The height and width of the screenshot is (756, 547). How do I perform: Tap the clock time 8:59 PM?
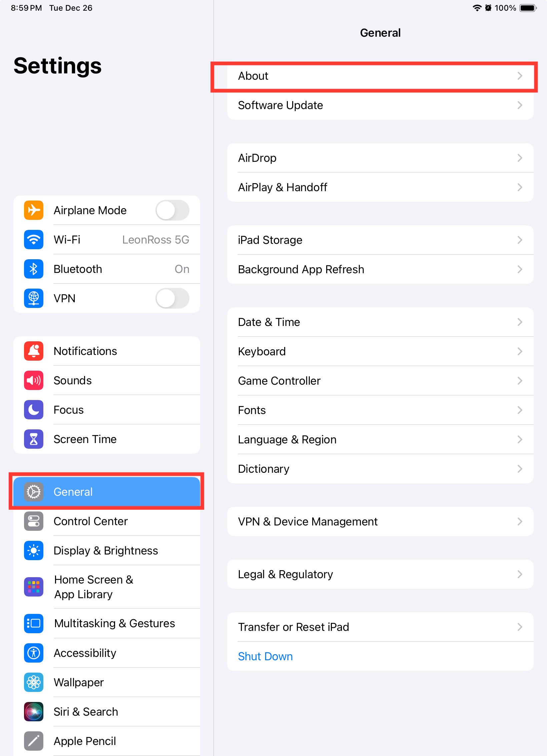tap(26, 8)
